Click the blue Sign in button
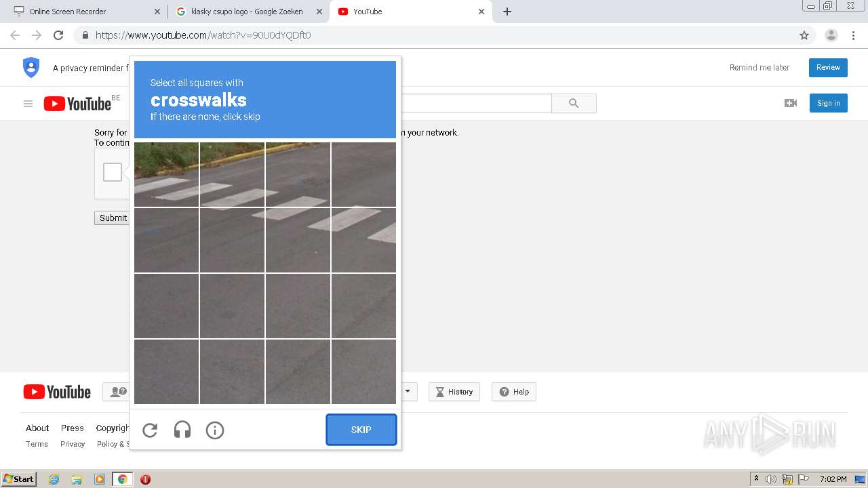 (829, 103)
